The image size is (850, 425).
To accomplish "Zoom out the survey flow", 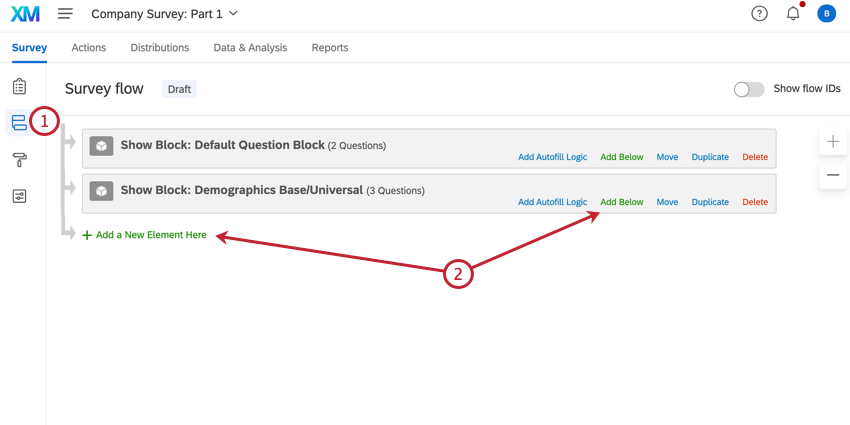I will (x=833, y=175).
